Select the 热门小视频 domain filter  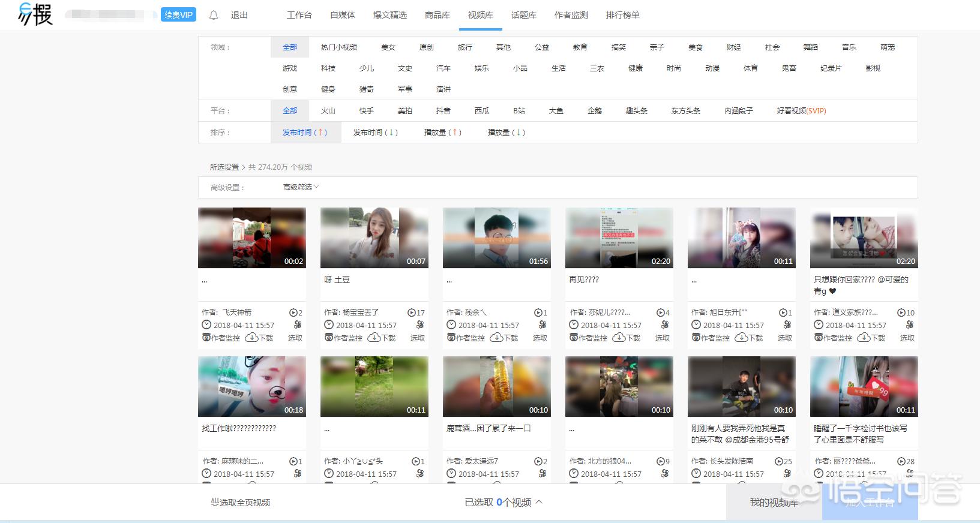tap(339, 47)
